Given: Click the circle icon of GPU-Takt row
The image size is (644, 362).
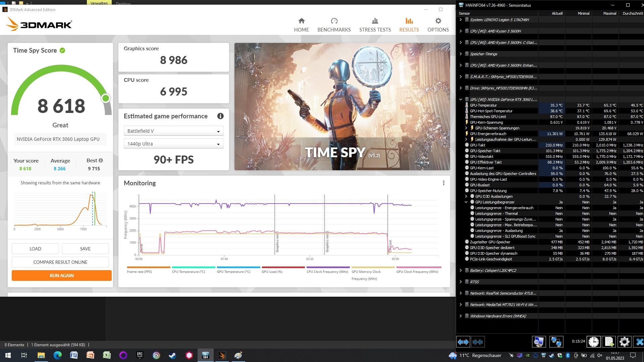Looking at the screenshot, I should pyautogui.click(x=467, y=145).
